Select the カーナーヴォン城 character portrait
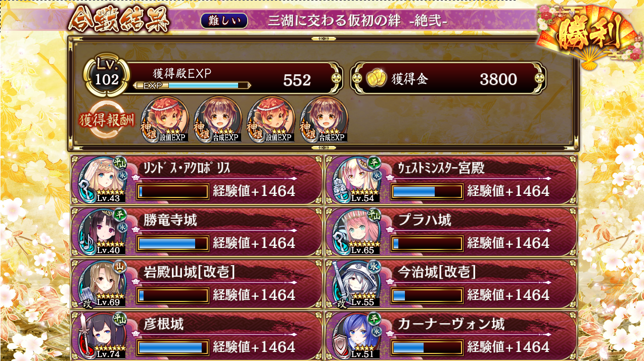This screenshot has width=644, height=361. (x=358, y=336)
